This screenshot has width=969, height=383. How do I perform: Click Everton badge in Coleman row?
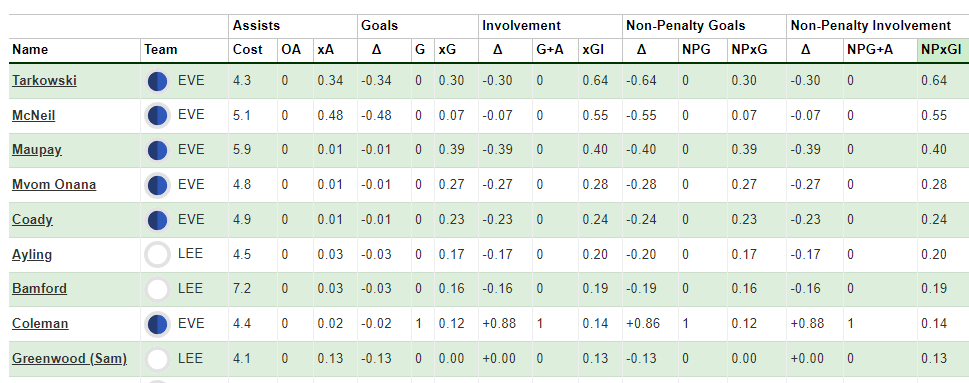click(x=158, y=324)
